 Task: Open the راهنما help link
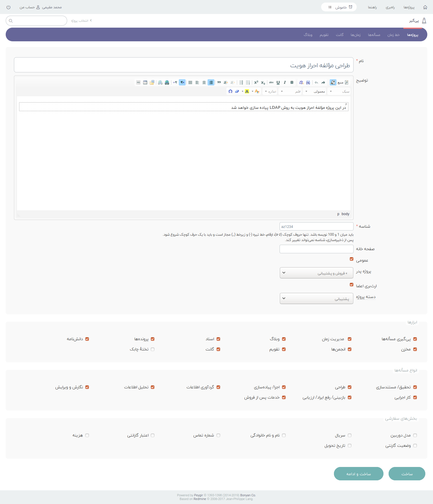(x=372, y=7)
